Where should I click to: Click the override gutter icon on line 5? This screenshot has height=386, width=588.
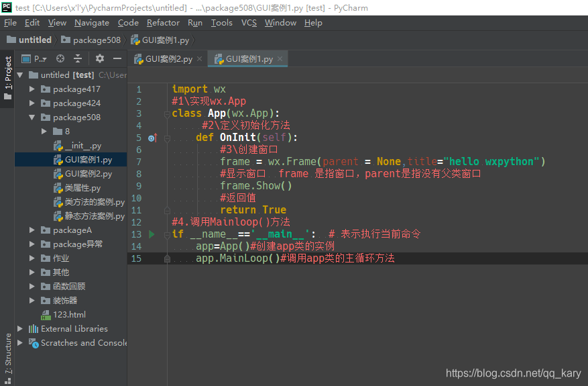pyautogui.click(x=153, y=138)
